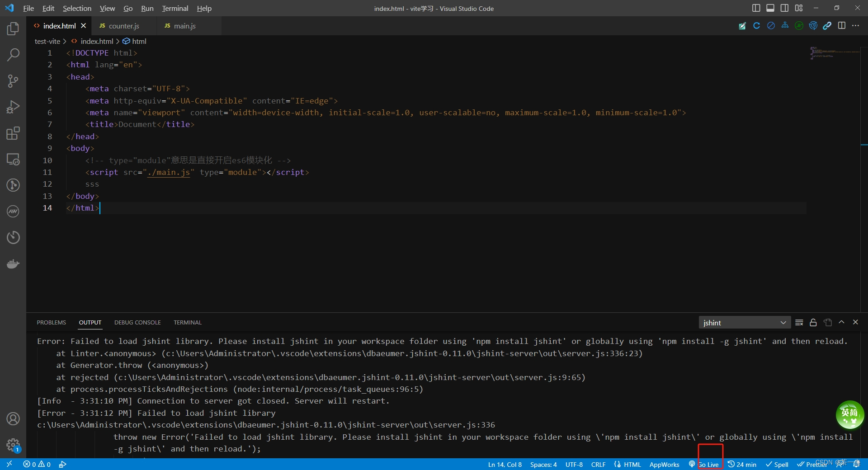Viewport: 868px width, 470px height.
Task: Click the minimap code preview
Action: pos(834,53)
